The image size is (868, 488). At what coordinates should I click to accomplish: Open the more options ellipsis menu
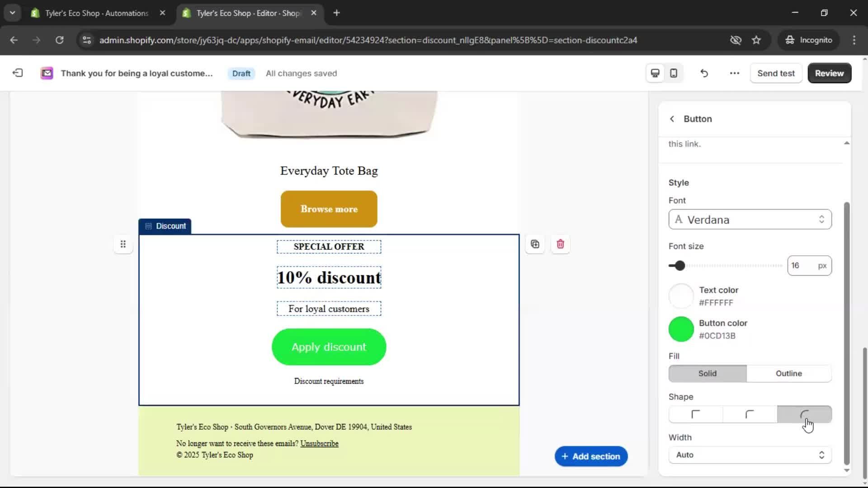tap(734, 73)
